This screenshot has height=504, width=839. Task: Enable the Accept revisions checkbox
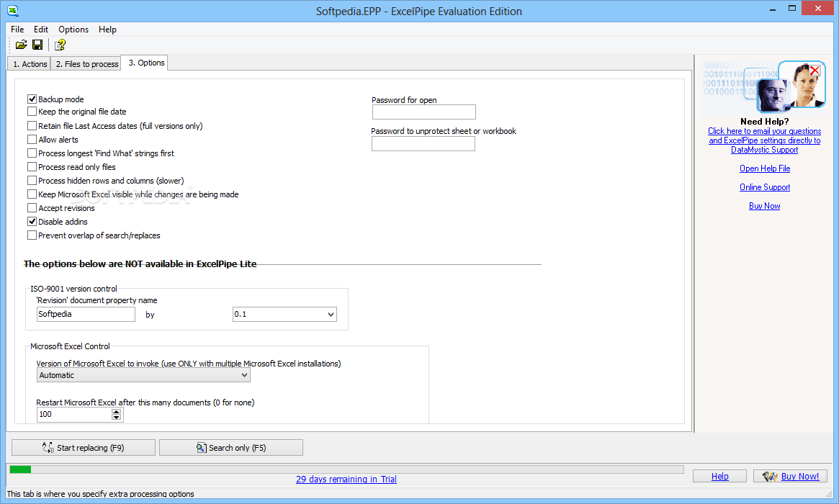click(32, 207)
